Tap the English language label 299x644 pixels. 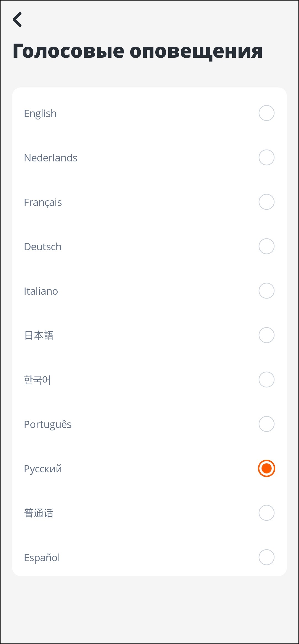(40, 113)
